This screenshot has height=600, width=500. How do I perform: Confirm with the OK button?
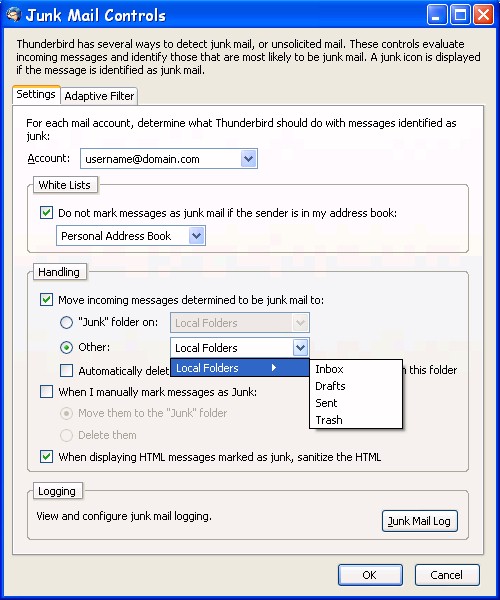(x=370, y=575)
